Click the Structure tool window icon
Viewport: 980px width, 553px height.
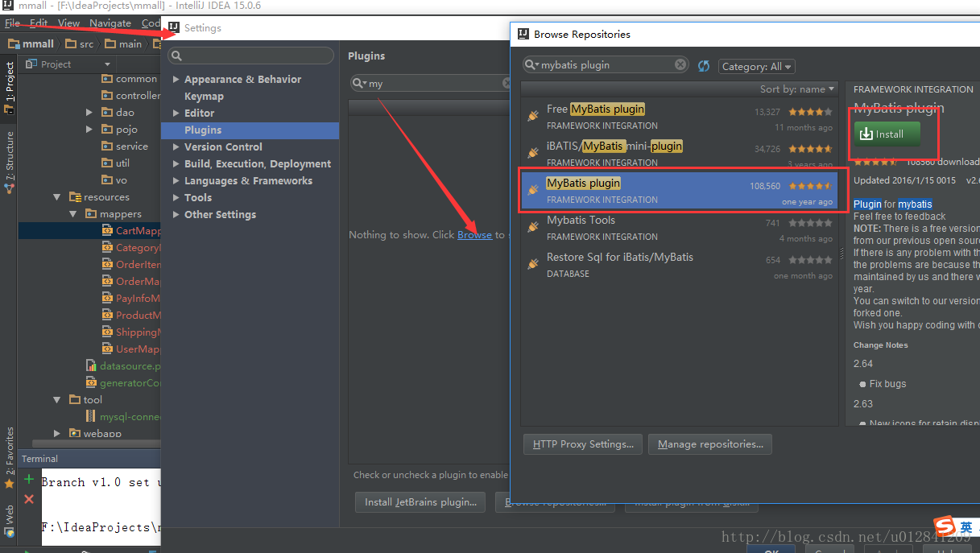pyautogui.click(x=10, y=188)
